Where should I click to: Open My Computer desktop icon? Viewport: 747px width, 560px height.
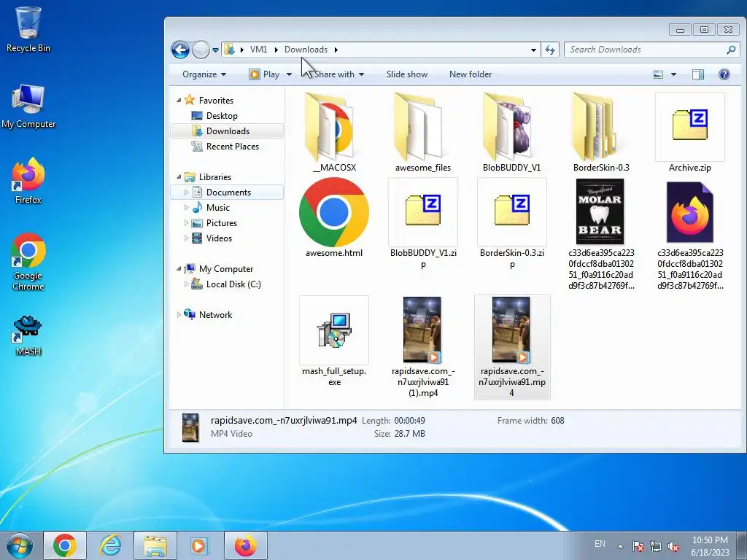[x=28, y=106]
